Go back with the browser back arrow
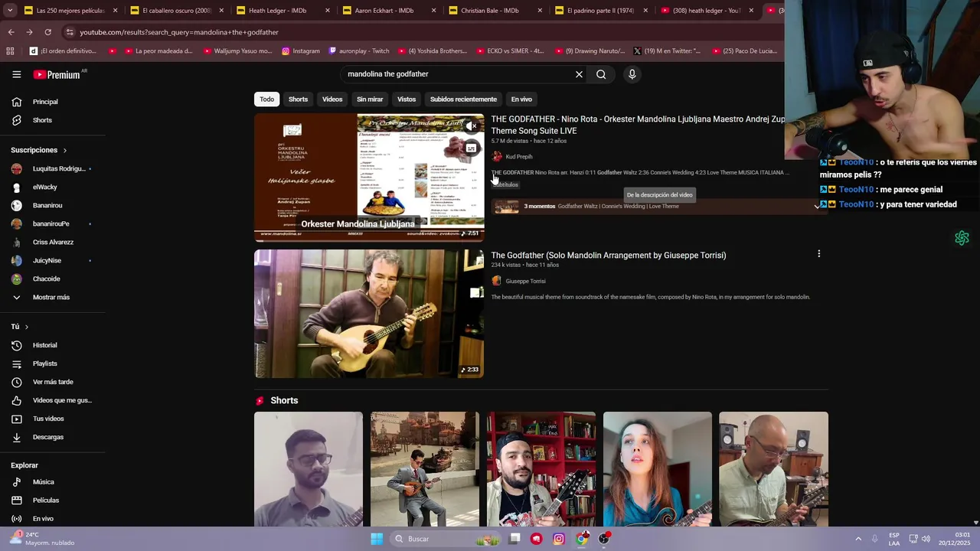 point(11,32)
